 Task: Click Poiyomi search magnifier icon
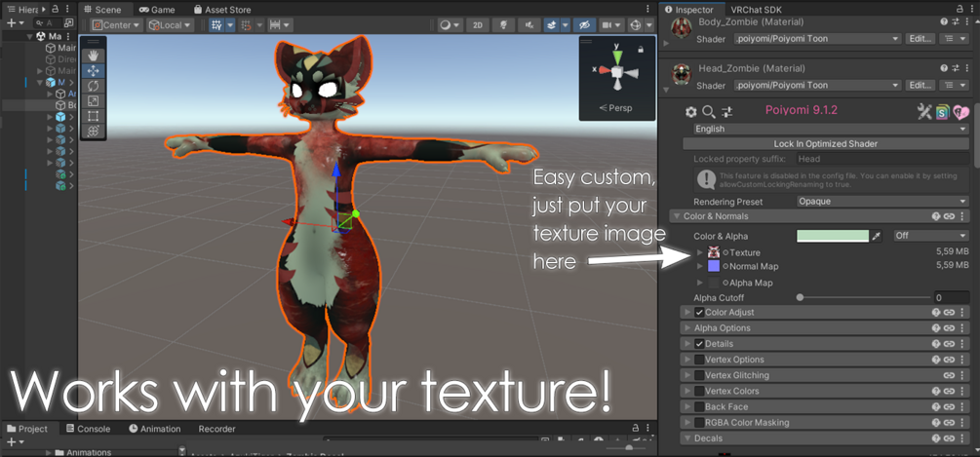709,112
